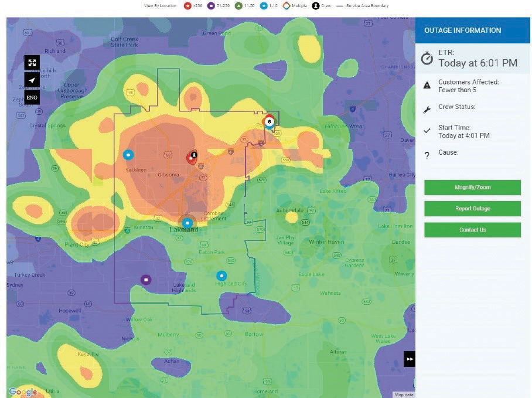The image size is (532, 398).
Task: Click the Lakeland city label on map
Action: pos(184,230)
